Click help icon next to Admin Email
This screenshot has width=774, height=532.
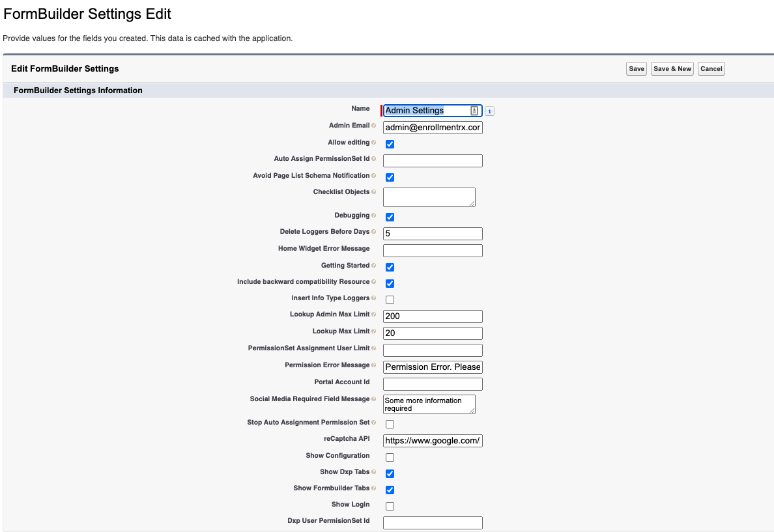coord(374,126)
